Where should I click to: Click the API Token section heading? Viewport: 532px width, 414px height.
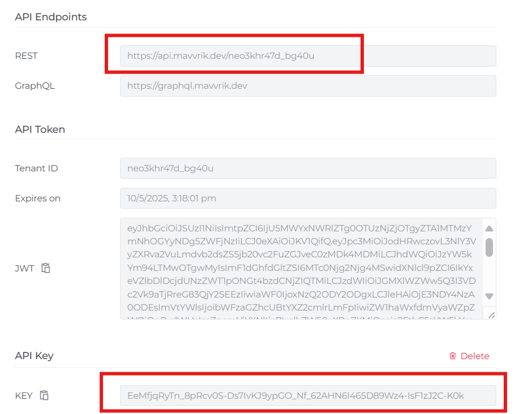[40, 130]
